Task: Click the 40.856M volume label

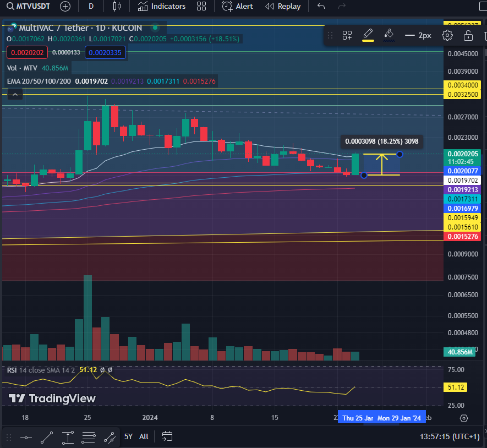Action: [x=459, y=352]
